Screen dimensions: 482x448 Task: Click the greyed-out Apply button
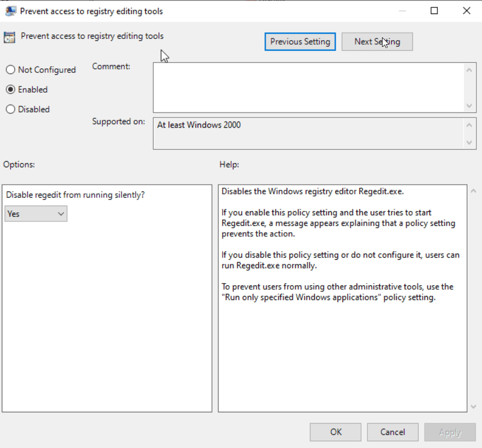click(450, 432)
